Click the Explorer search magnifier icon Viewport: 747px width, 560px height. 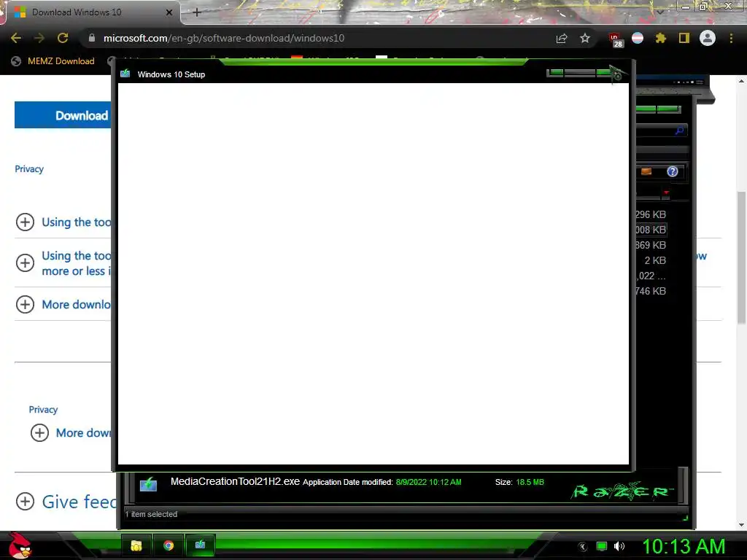(679, 131)
